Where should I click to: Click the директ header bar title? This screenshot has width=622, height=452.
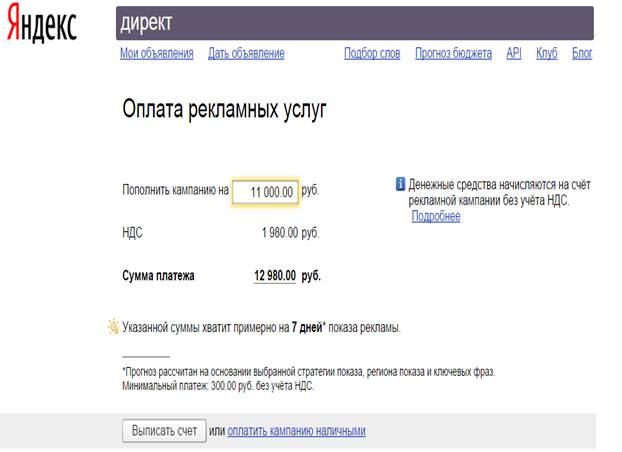pos(146,23)
